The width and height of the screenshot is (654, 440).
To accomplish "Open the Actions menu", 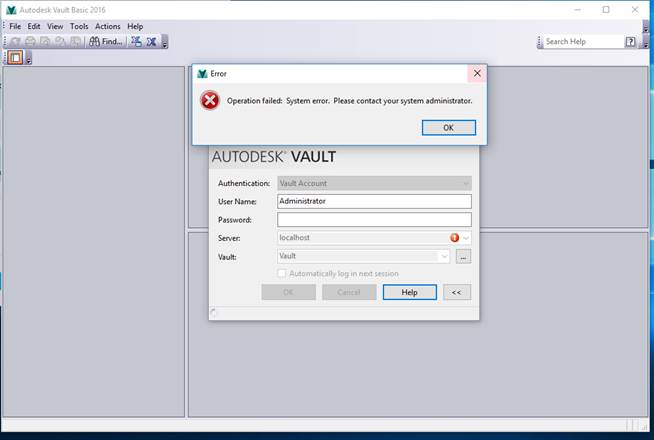I will [x=108, y=26].
